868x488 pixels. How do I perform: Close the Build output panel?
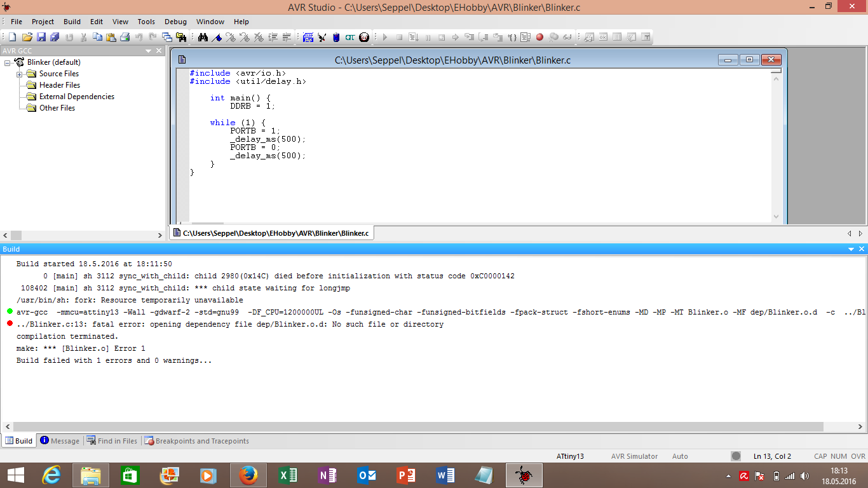pos(862,249)
